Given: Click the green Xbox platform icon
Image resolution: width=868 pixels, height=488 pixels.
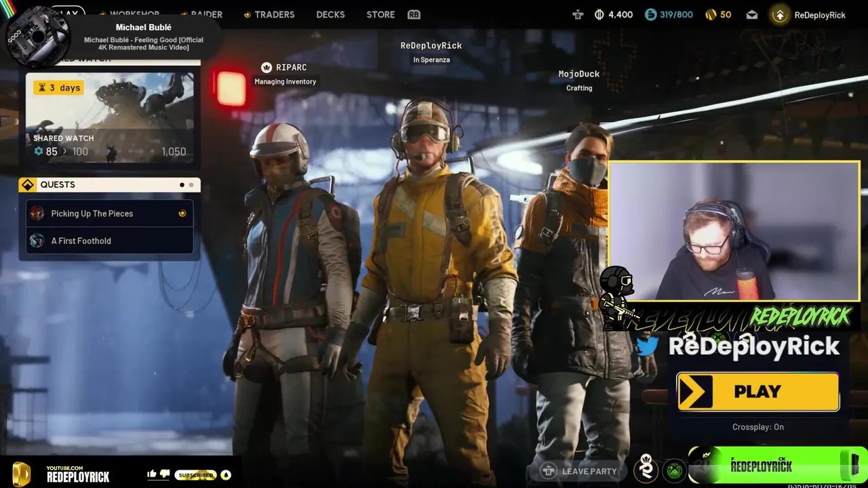Looking at the screenshot, I should point(674,470).
